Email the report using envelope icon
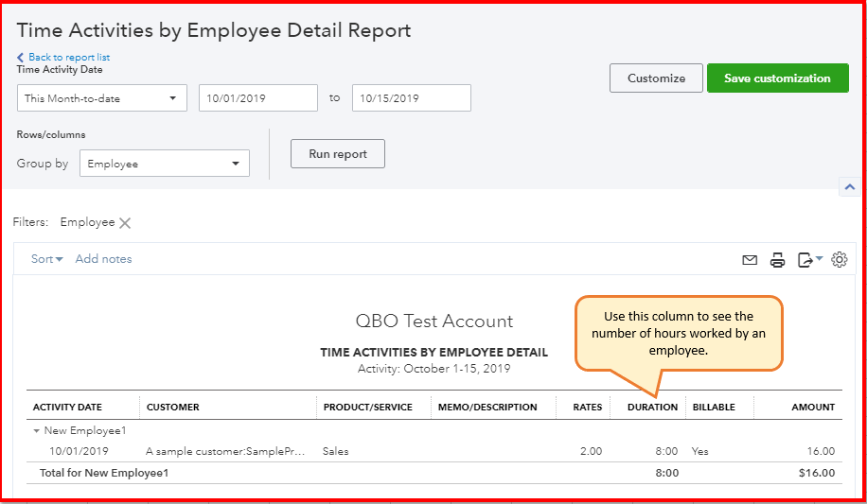This screenshot has height=504, width=867. point(750,260)
